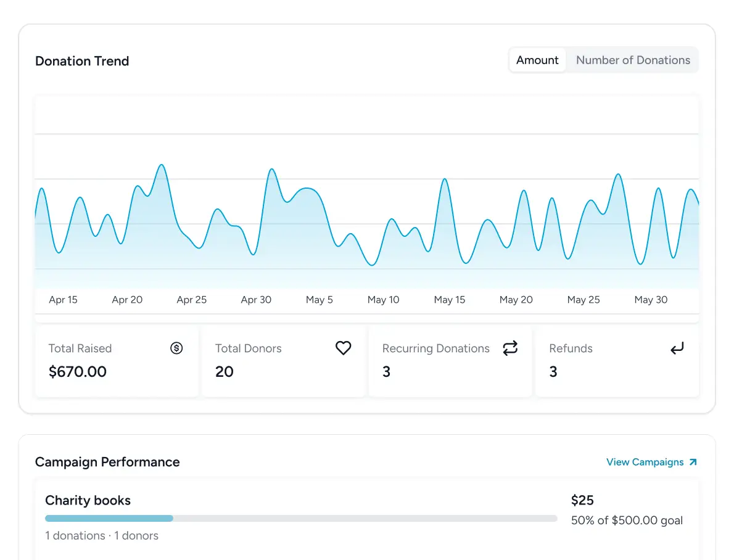The height and width of the screenshot is (560, 734).
Task: Click the Recurring Donations label
Action: pyautogui.click(x=436, y=348)
